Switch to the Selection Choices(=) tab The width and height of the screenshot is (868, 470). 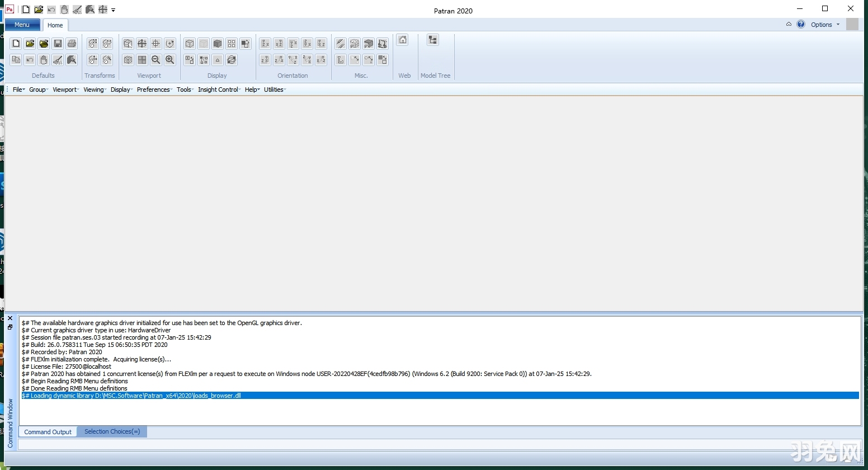point(112,431)
